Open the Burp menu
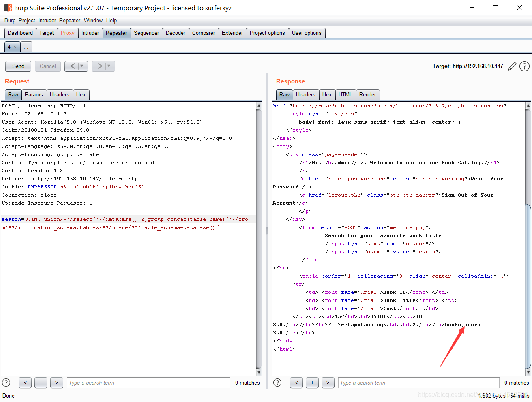Viewport: 532px width, 402px height. pyautogui.click(x=10, y=20)
